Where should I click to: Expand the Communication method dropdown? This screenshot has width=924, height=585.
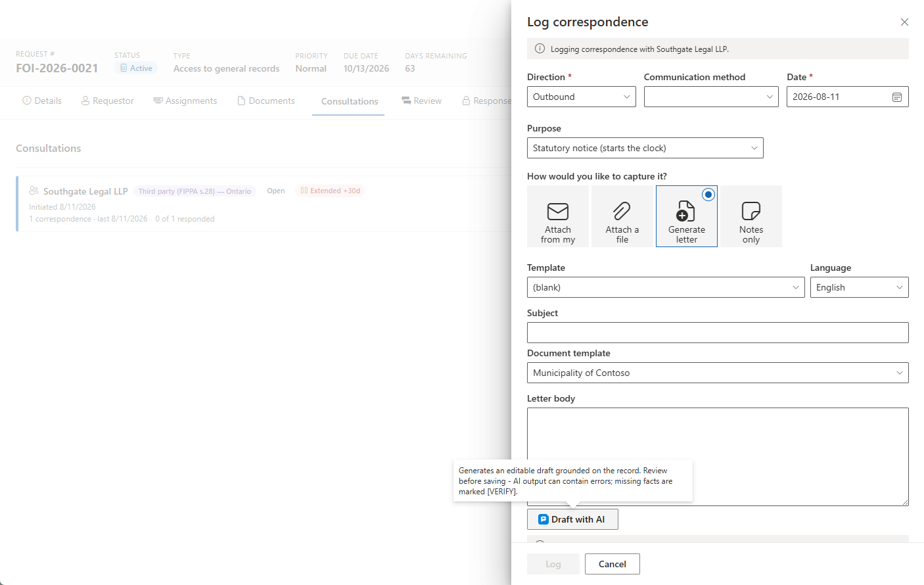coord(711,97)
